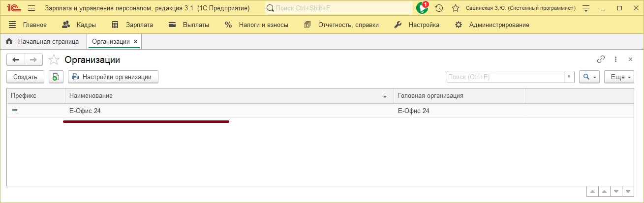Open the Настройка section
The height and width of the screenshot is (203, 644).
click(x=417, y=25)
